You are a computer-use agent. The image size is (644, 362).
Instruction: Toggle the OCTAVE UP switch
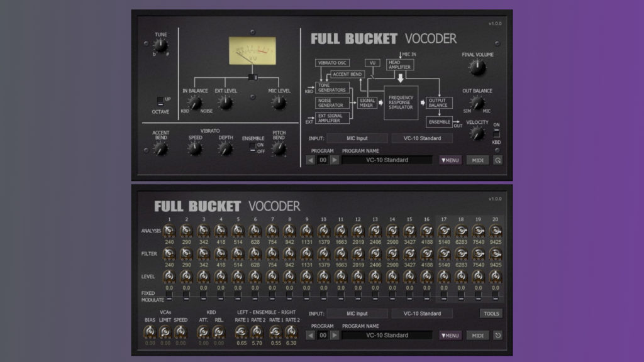160,101
